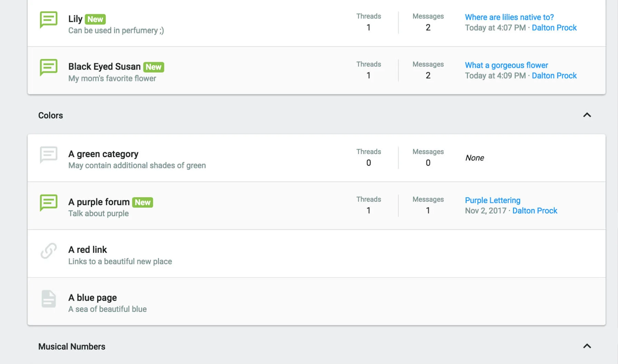The width and height of the screenshot is (618, 364).
Task: Click the Lily forum speech bubble icon
Action: click(x=48, y=20)
